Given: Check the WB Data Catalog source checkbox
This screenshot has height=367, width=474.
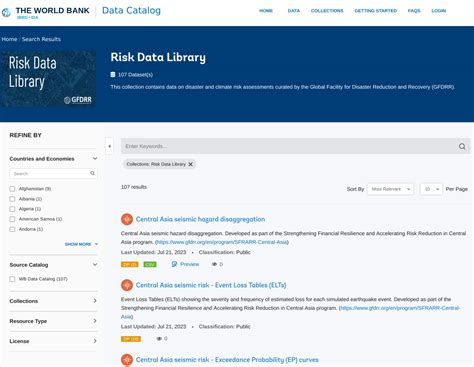Looking at the screenshot, I should 12,279.
